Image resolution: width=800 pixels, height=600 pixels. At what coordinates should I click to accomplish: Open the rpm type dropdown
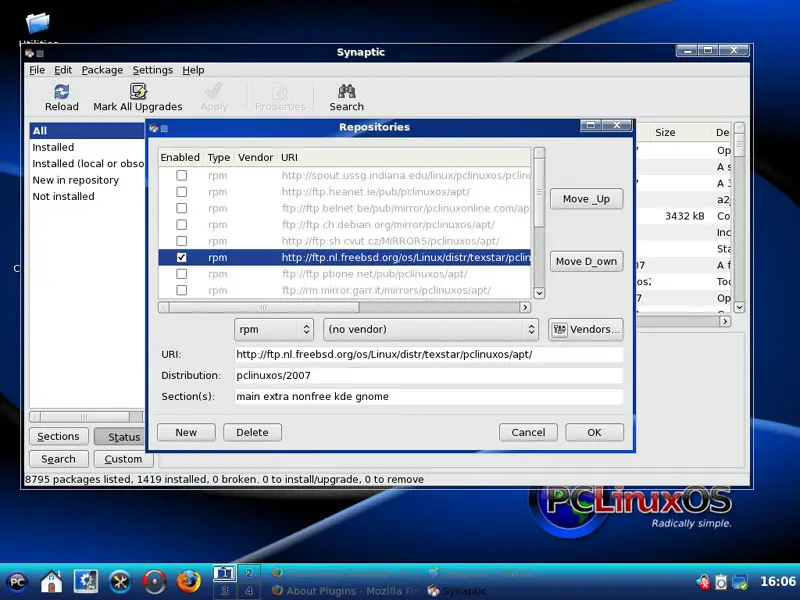click(x=274, y=330)
